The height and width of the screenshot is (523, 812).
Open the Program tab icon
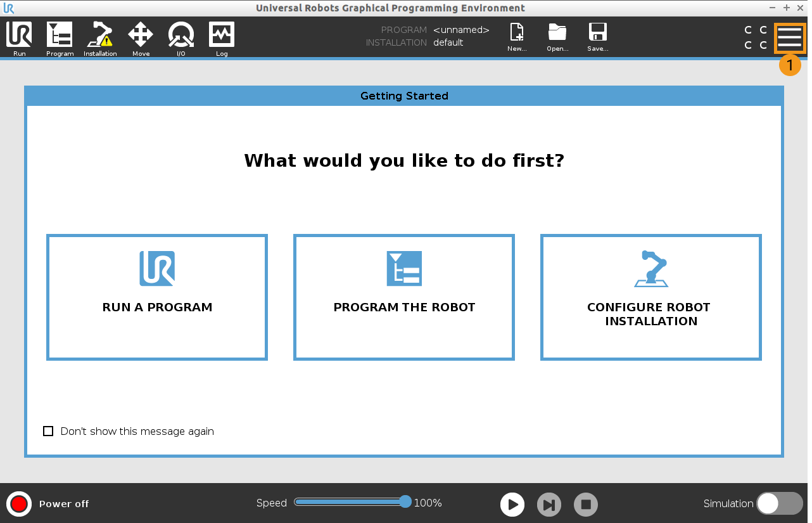(x=60, y=36)
